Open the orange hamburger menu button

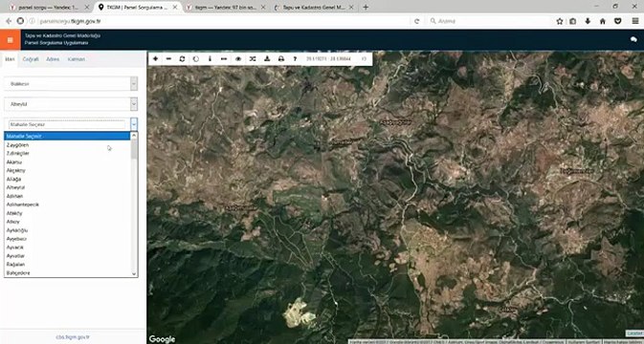[x=11, y=40]
